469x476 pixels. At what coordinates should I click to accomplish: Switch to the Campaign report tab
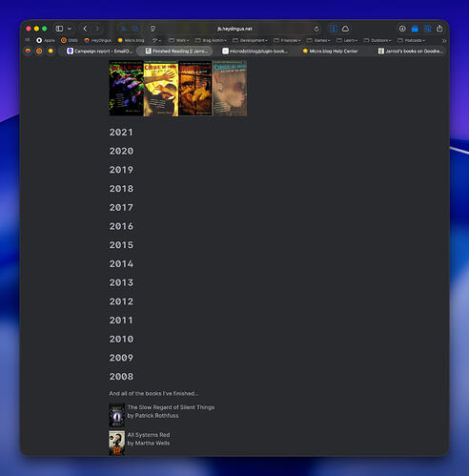coord(99,51)
